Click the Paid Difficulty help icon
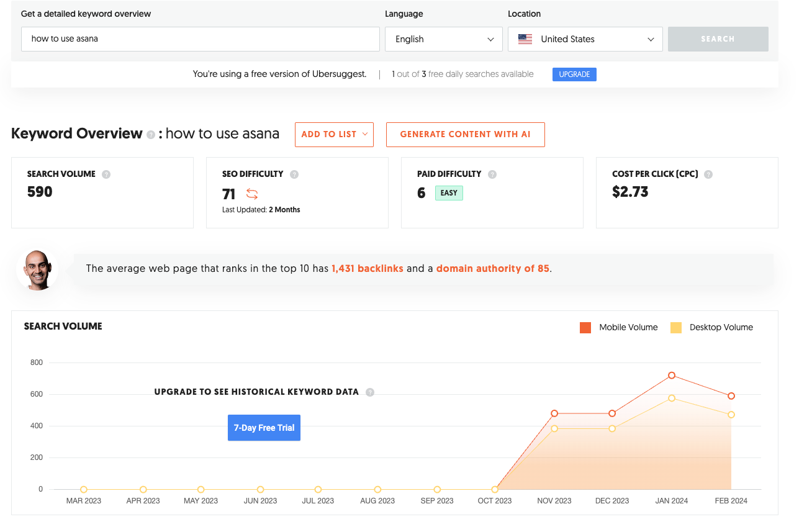 coord(492,174)
